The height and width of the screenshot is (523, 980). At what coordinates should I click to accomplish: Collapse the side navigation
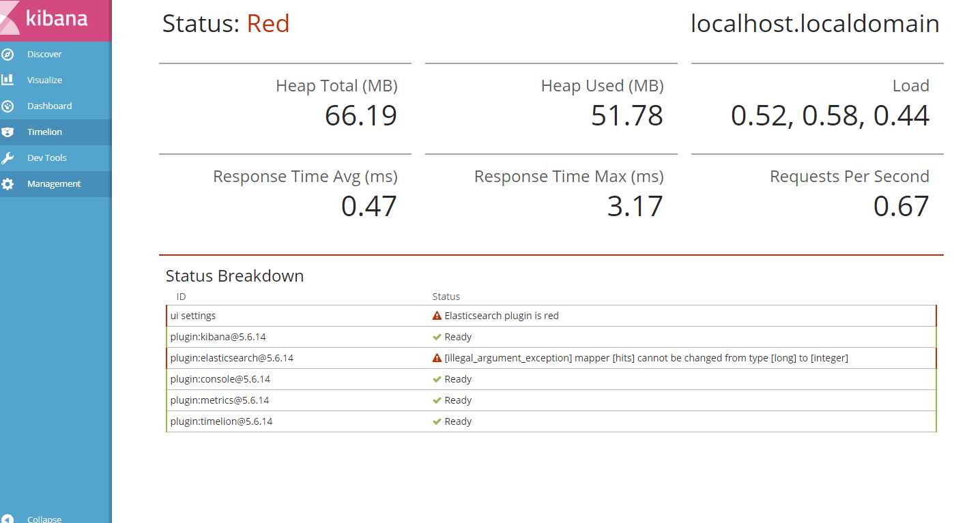(55, 519)
